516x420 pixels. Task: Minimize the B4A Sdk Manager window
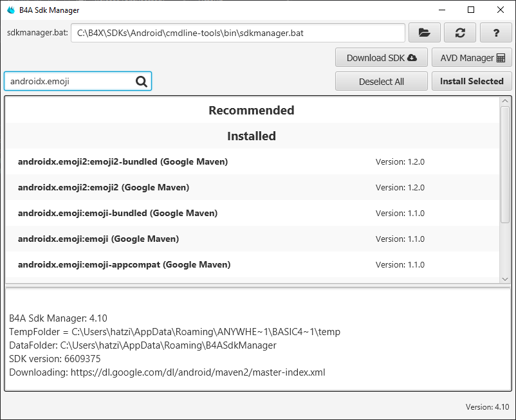[x=442, y=10]
